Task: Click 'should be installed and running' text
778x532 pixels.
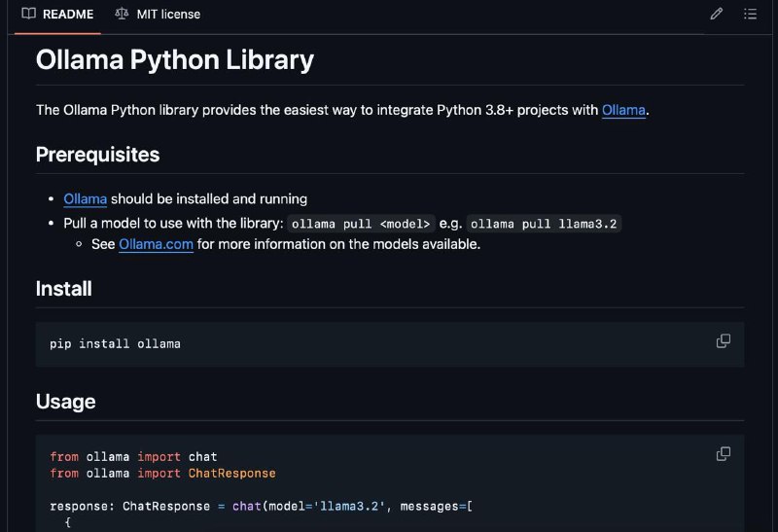Action: tap(209, 199)
